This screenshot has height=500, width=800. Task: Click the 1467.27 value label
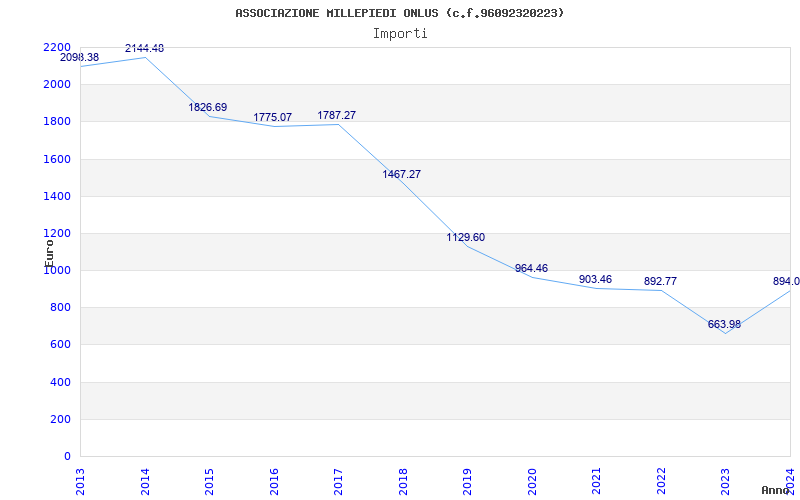pos(401,174)
